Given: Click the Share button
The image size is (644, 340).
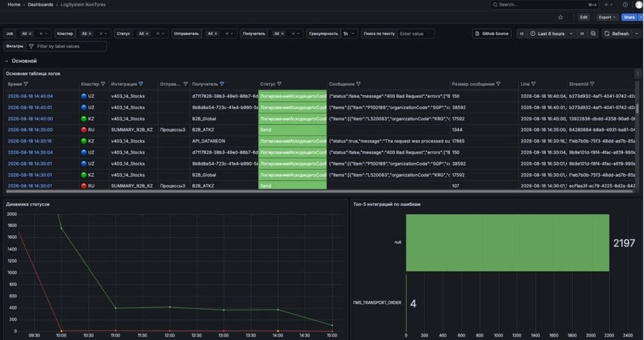Looking at the screenshot, I should [629, 17].
